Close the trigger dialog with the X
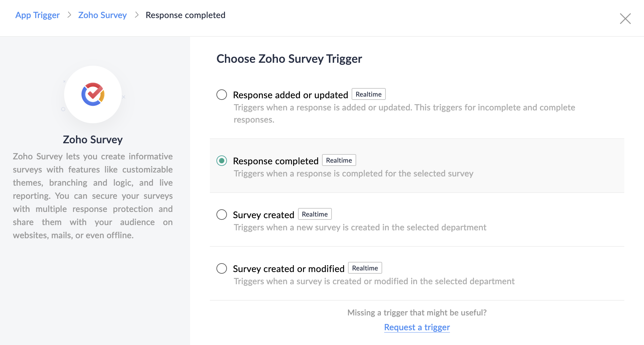644x345 pixels. coord(625,19)
